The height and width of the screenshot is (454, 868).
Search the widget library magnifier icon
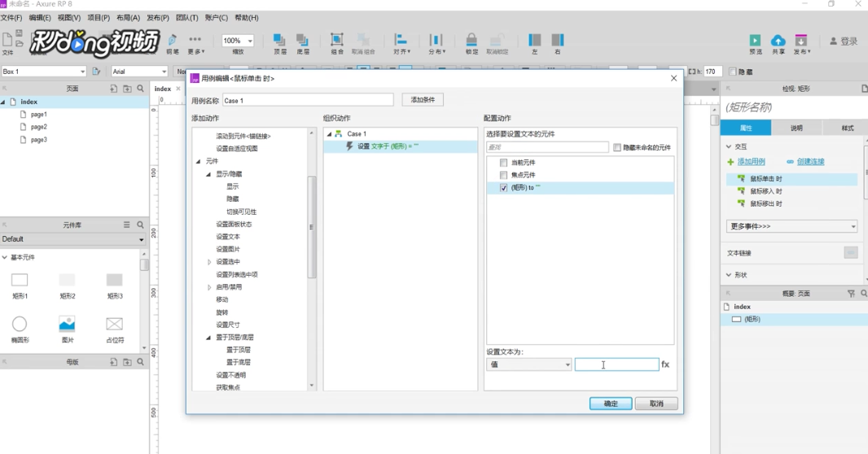point(141,225)
